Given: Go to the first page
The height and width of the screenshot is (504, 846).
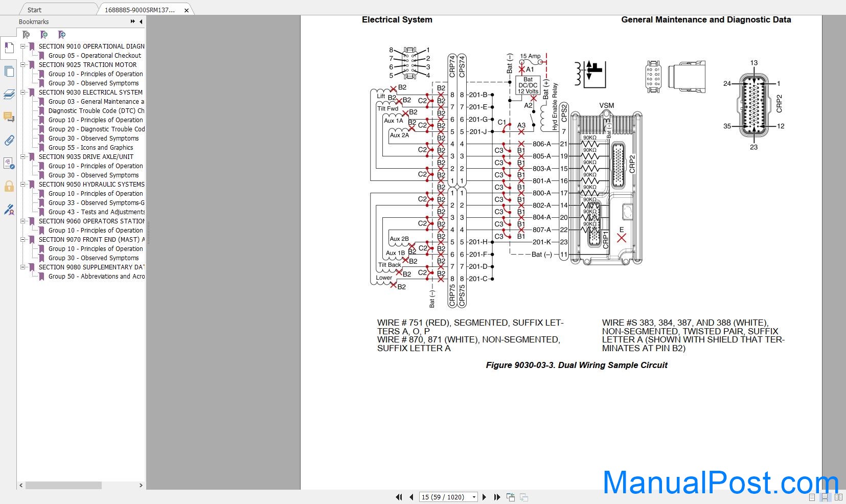Looking at the screenshot, I should tap(399, 497).
